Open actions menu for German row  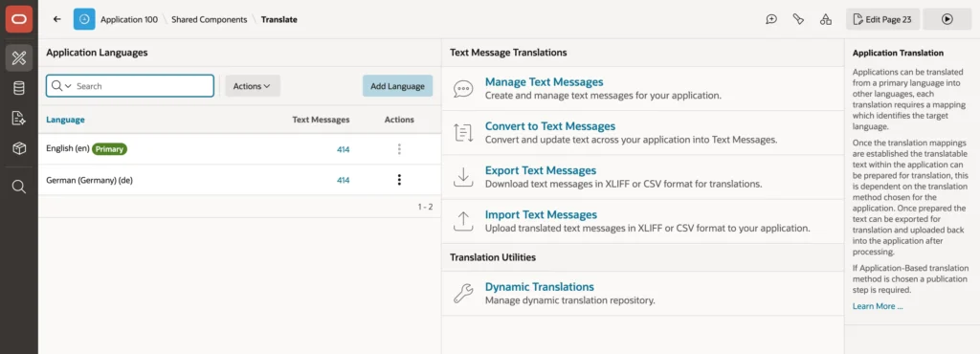click(x=399, y=180)
